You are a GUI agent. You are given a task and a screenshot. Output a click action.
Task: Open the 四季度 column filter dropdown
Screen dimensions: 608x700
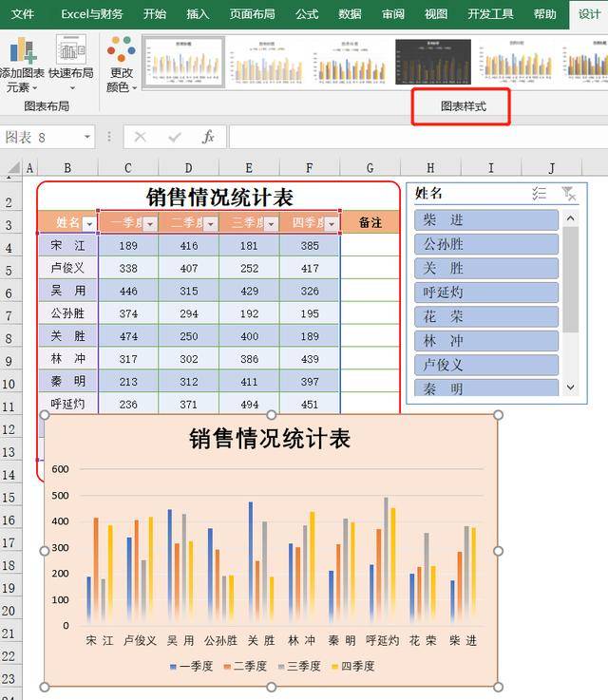(x=331, y=223)
